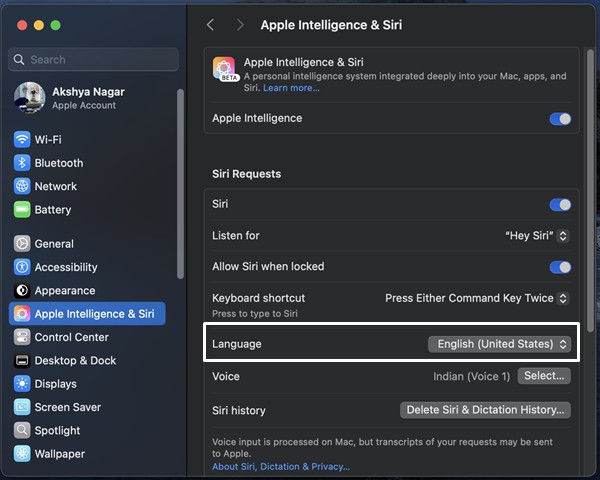
Task: Open Control Center settings
Action: point(87,337)
